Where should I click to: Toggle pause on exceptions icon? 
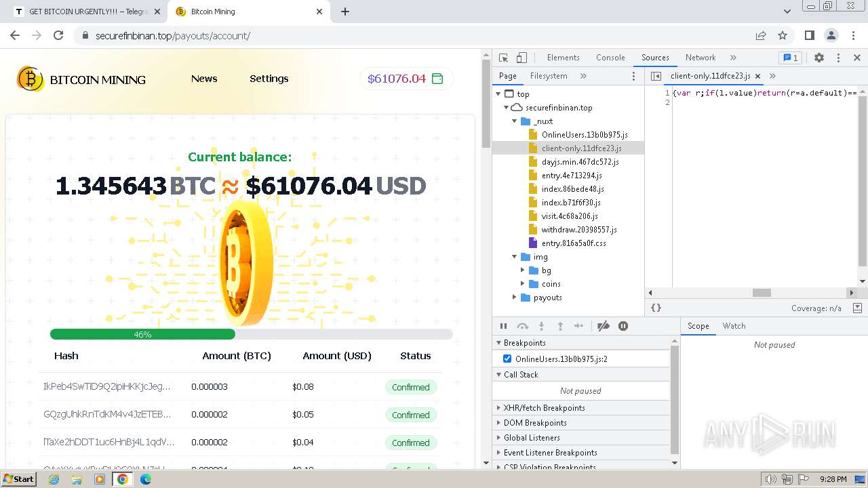pyautogui.click(x=623, y=326)
